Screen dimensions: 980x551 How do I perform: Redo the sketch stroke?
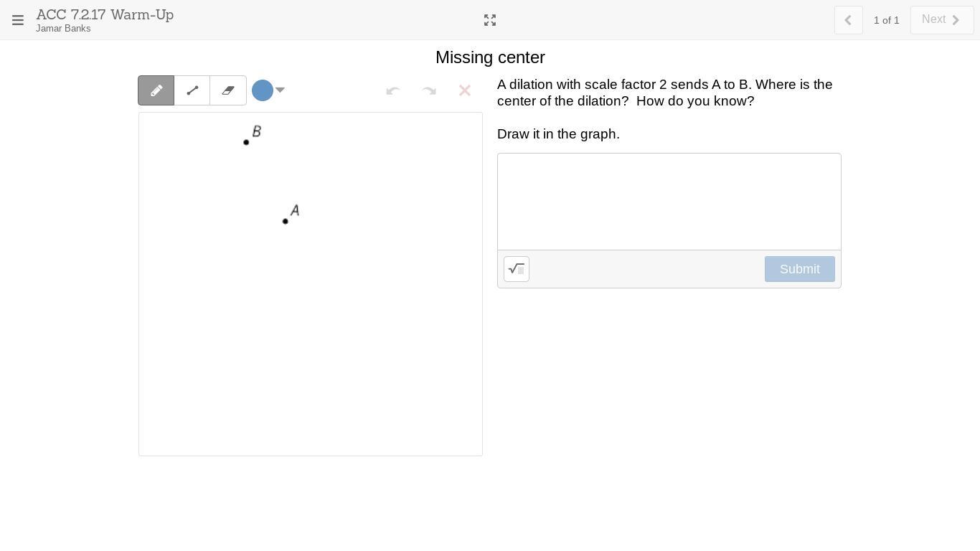(x=429, y=90)
